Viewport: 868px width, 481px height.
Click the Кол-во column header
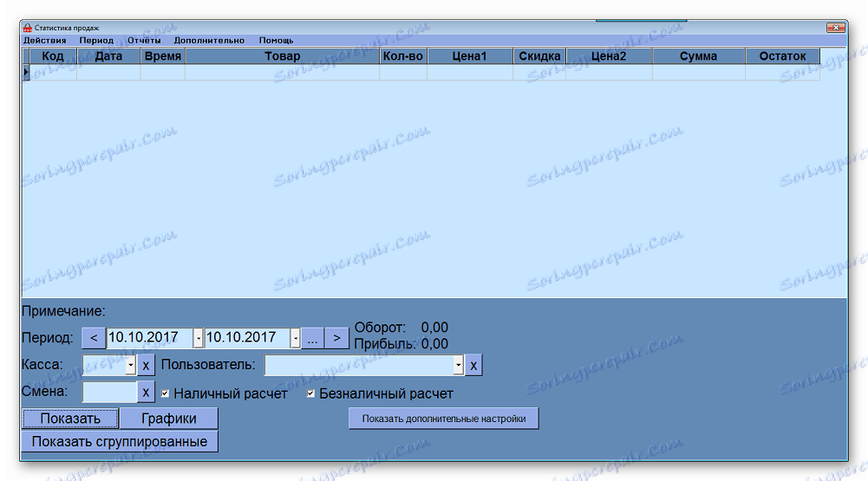(403, 56)
